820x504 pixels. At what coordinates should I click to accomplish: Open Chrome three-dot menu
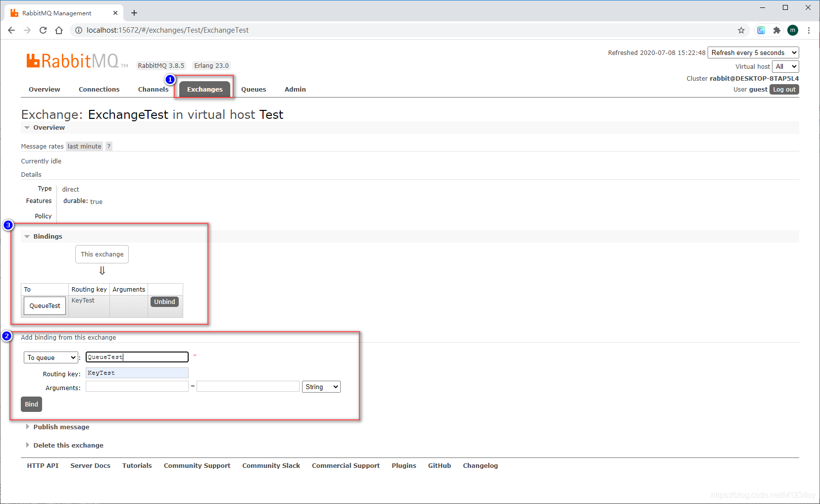point(809,30)
